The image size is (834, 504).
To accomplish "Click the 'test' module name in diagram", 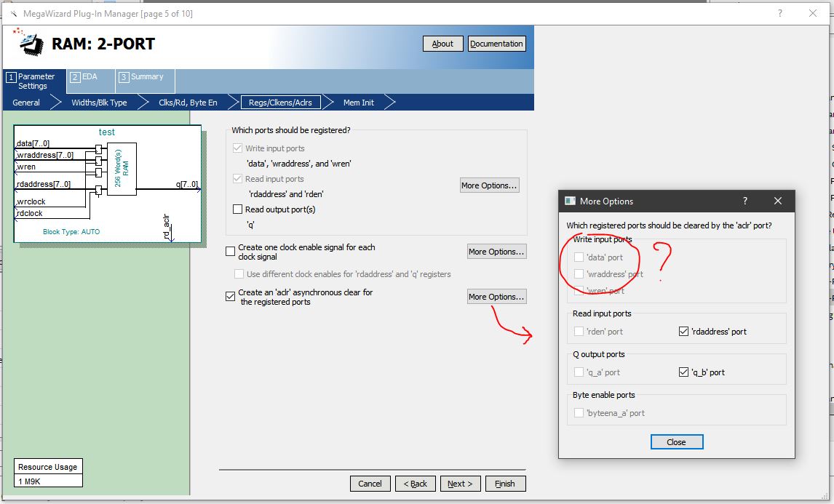I will 106,132.
